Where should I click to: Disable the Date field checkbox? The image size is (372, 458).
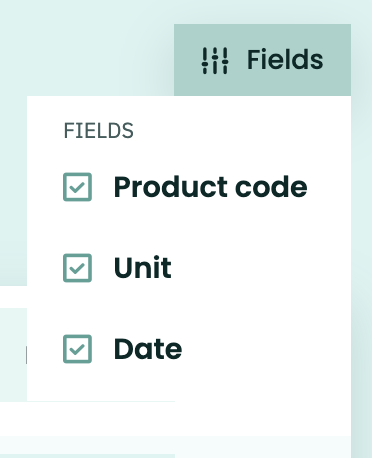pyautogui.click(x=77, y=349)
